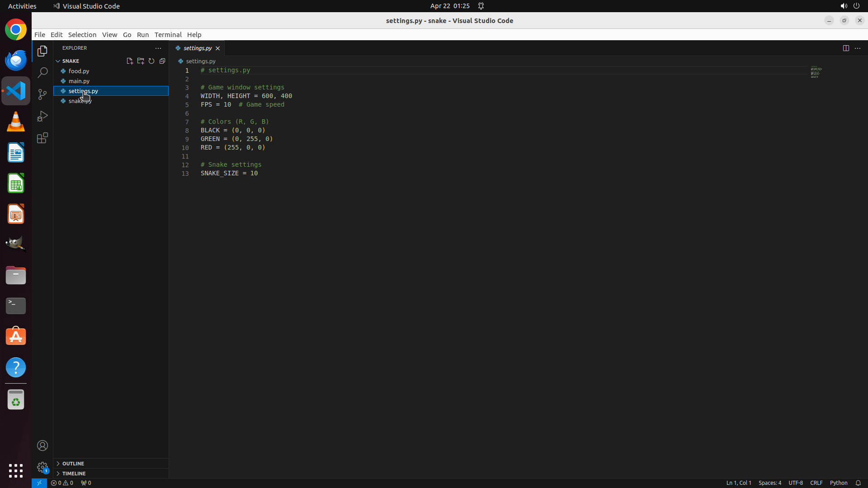Click the minimap code preview
The image size is (868, 488).
coord(816,72)
